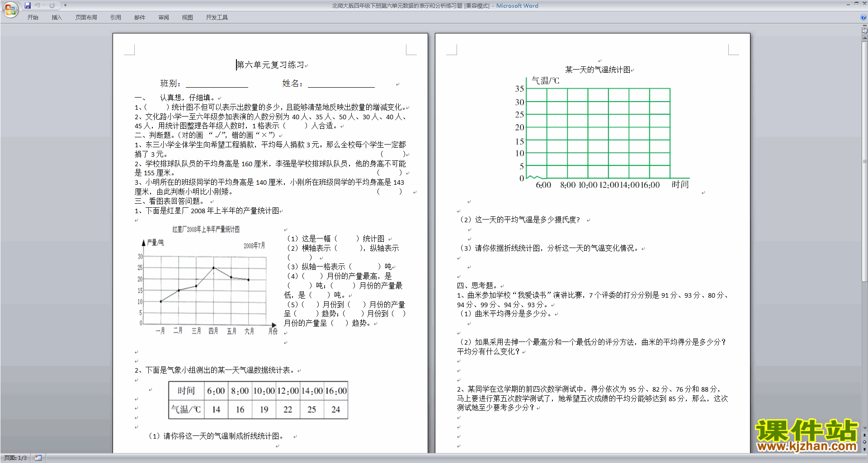The image size is (868, 463).
Task: Click table cell 6:00 in temperature table
Action: tap(216, 391)
